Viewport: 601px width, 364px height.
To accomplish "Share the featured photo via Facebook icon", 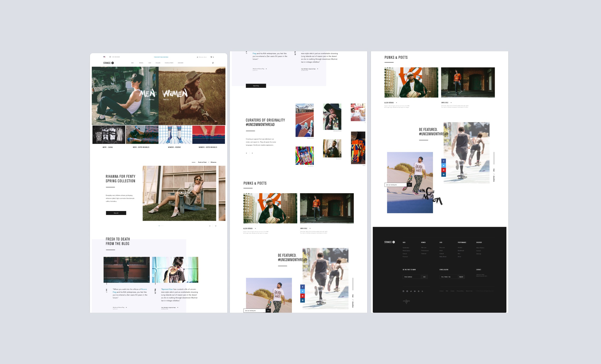I will click(x=444, y=161).
